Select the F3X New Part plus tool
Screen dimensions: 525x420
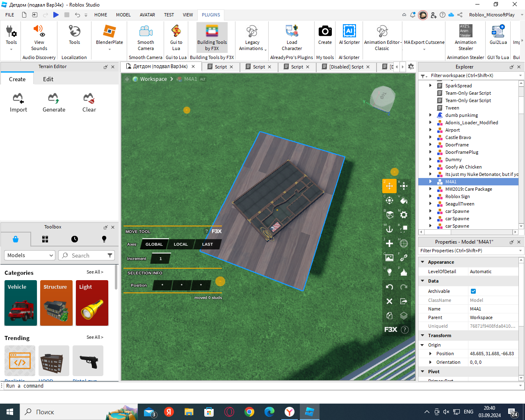point(389,243)
